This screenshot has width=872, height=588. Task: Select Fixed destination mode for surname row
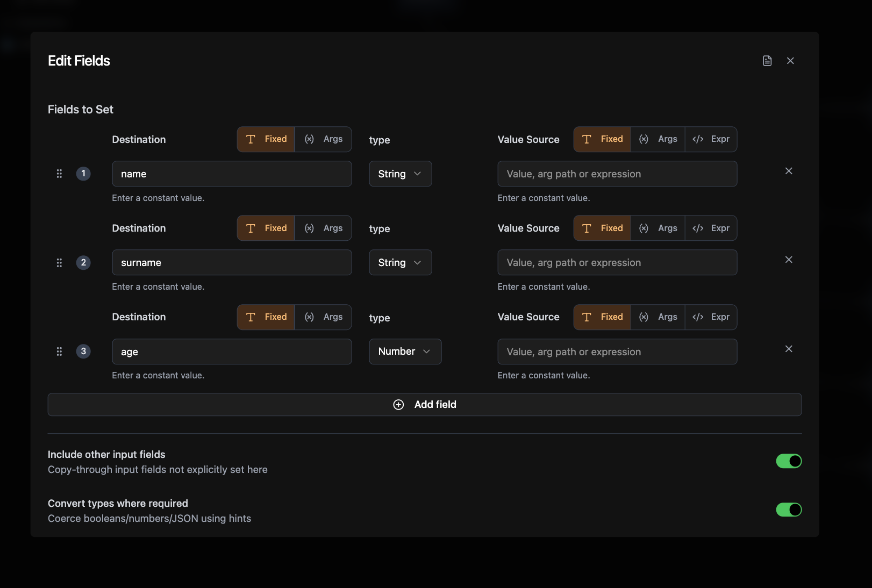(x=266, y=228)
